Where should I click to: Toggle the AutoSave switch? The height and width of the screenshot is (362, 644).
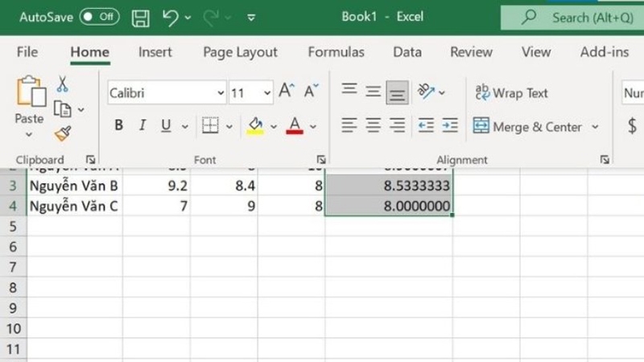click(99, 17)
